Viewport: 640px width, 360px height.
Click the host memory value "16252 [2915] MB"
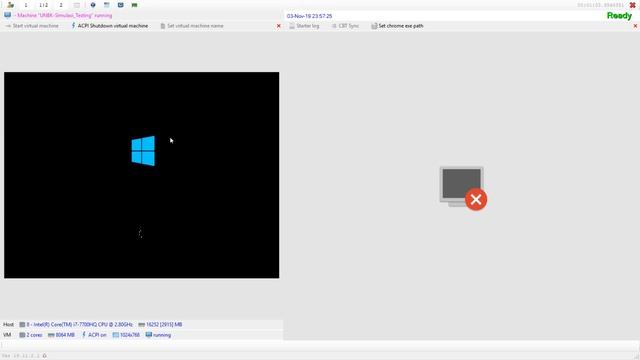164,324
